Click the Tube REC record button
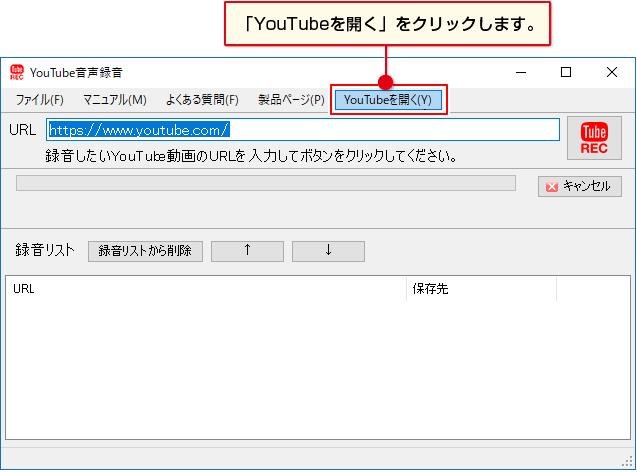 coord(594,138)
